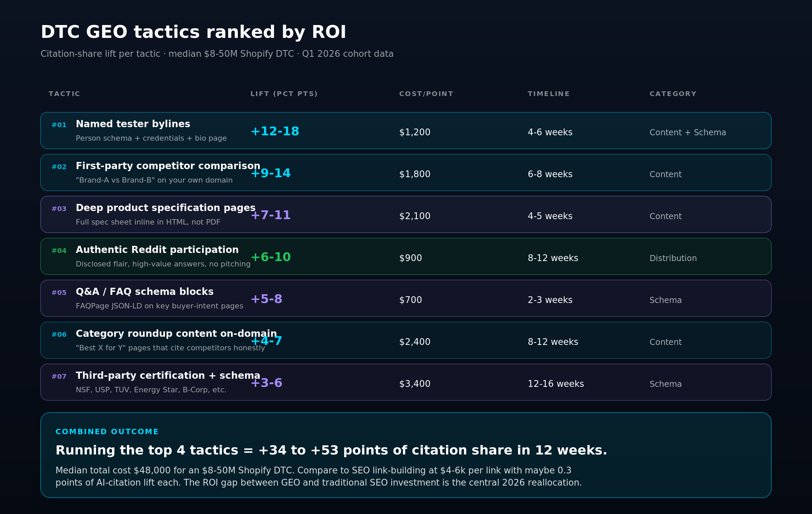The image size is (812, 514).
Task: Click the TIMELINE column header
Action: click(548, 94)
